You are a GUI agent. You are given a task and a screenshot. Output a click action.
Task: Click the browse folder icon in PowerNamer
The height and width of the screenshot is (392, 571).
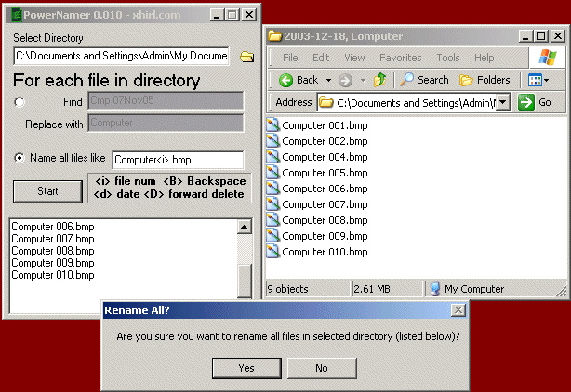pos(246,57)
